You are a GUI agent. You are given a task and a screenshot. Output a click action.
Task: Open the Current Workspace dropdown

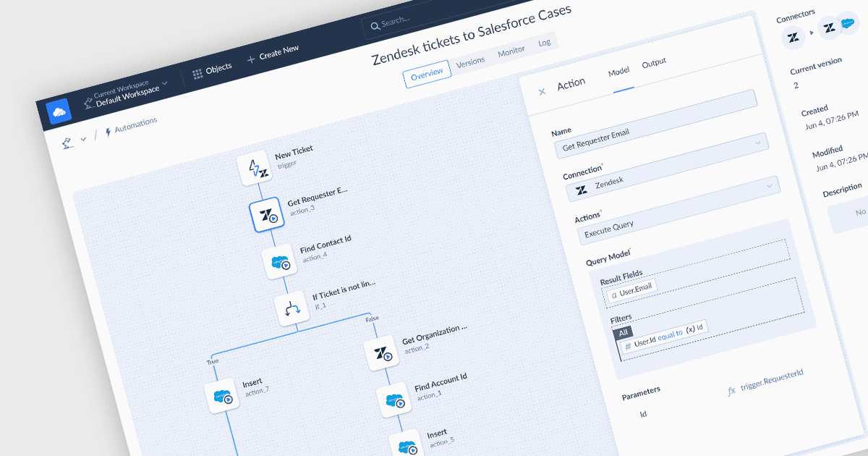tap(126, 93)
